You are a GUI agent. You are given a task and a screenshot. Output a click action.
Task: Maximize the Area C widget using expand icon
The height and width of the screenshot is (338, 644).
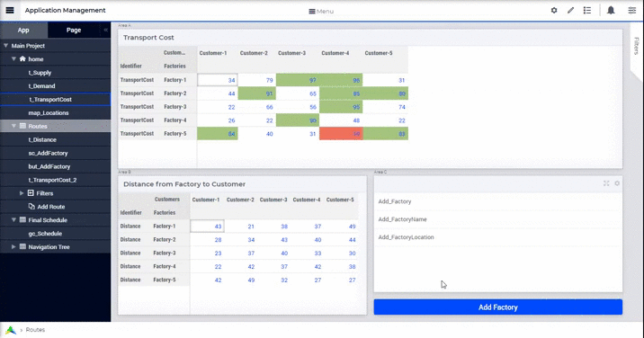coord(606,183)
